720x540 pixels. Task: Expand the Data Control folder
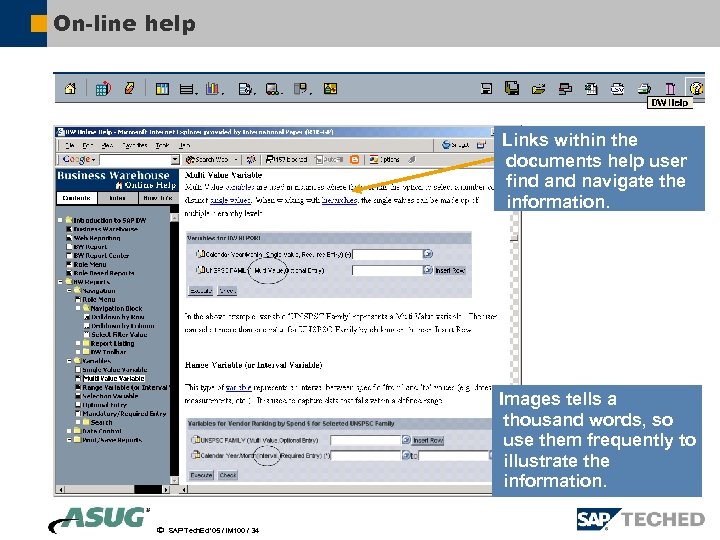click(69, 431)
